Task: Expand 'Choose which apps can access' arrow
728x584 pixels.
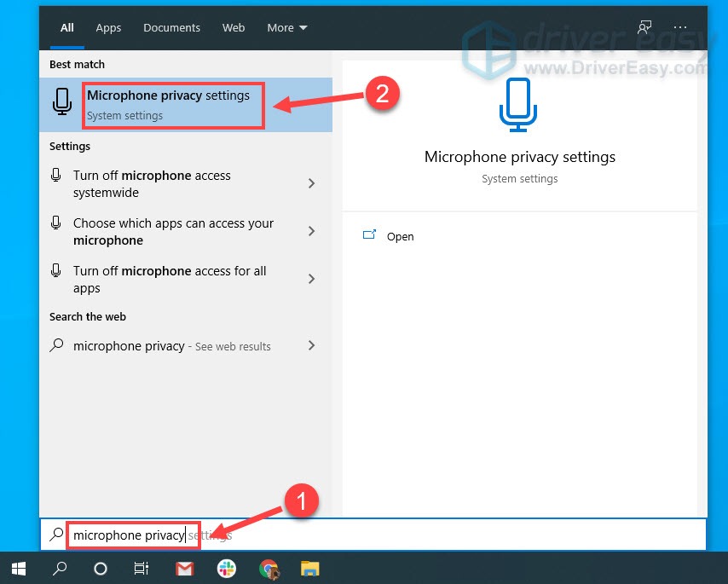Action: click(311, 231)
